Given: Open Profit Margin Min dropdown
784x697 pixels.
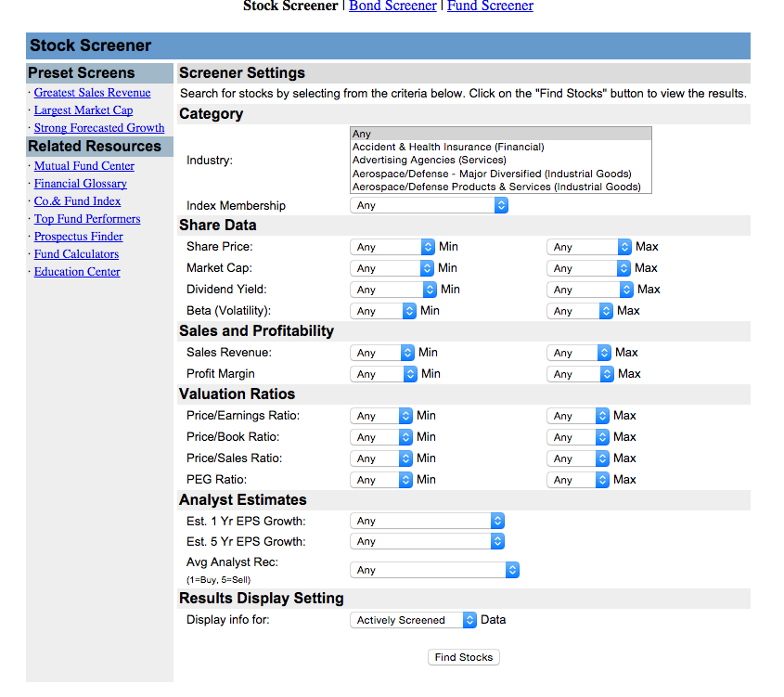Looking at the screenshot, I should pyautogui.click(x=383, y=374).
